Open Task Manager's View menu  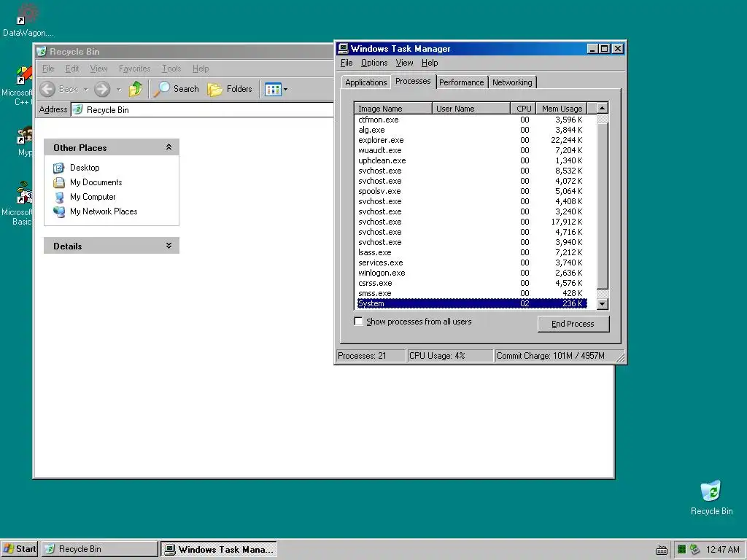tap(404, 63)
